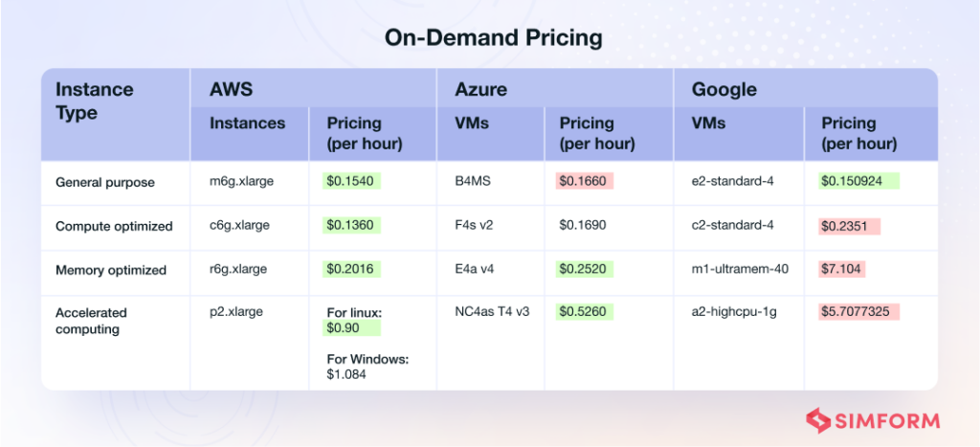
Task: Click the "VMs" subheader under Azure
Action: point(472,123)
